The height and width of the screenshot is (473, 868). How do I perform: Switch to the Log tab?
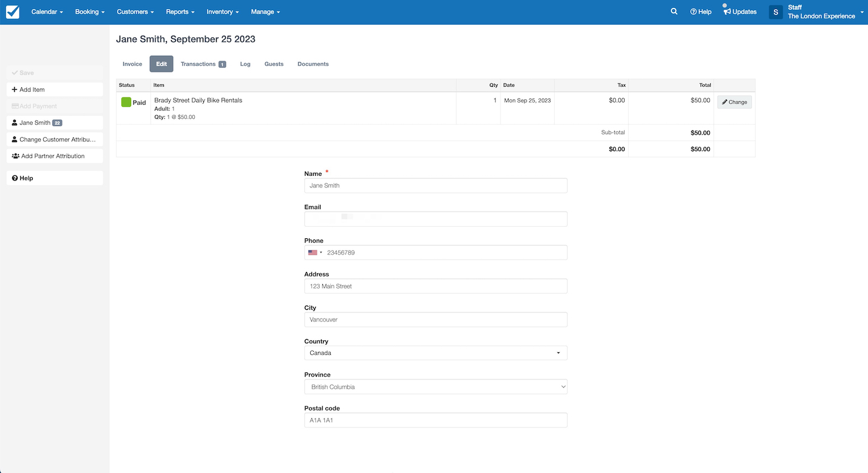click(245, 64)
